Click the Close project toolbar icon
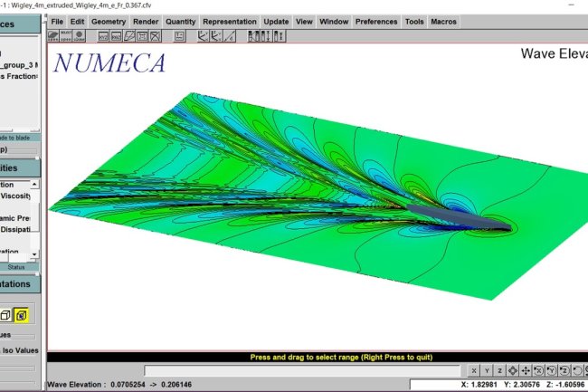The height and width of the screenshot is (392, 588). [79, 36]
